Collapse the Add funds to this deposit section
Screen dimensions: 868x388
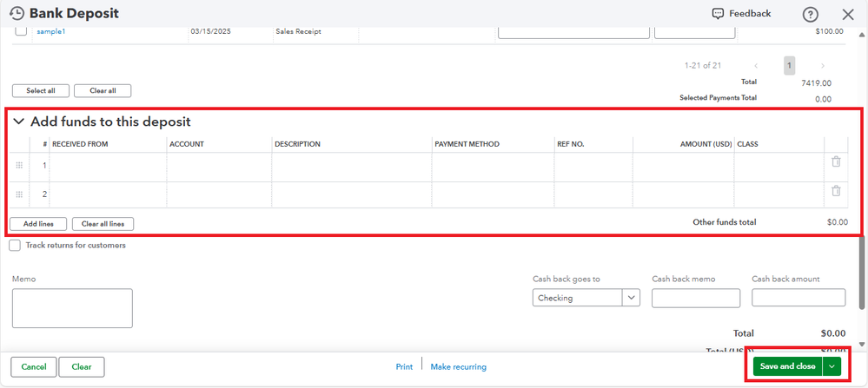[x=19, y=122]
